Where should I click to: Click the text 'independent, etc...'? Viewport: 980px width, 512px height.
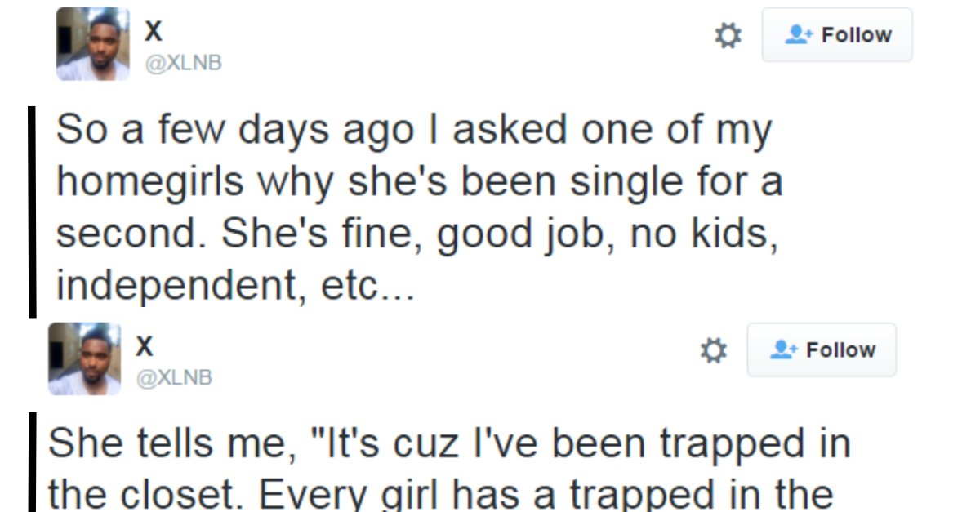pyautogui.click(x=235, y=287)
